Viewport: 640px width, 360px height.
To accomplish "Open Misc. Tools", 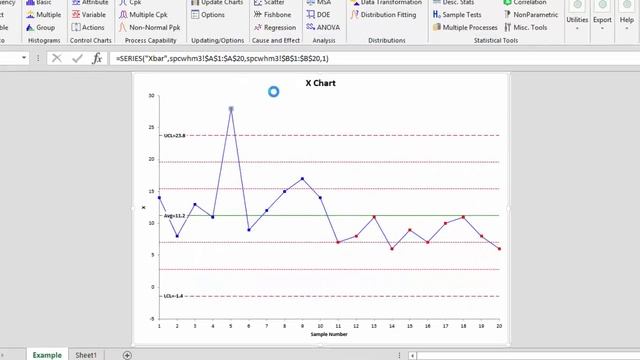I will pyautogui.click(x=525, y=28).
